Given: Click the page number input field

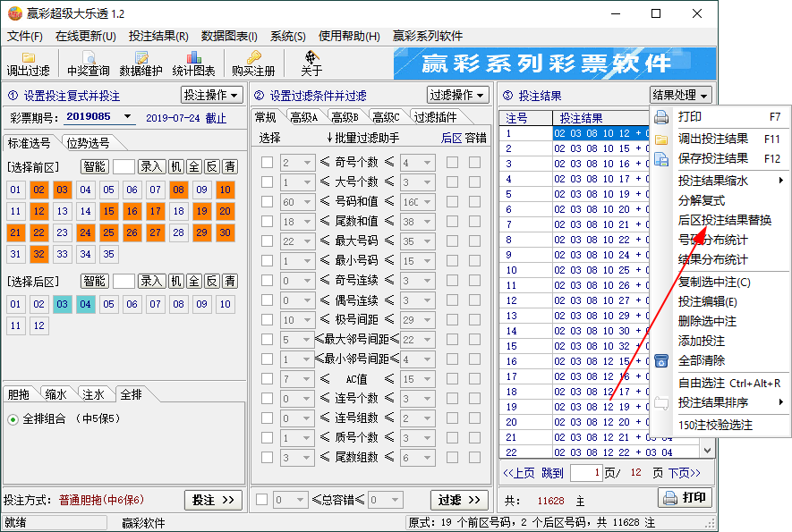Looking at the screenshot, I should (x=585, y=473).
